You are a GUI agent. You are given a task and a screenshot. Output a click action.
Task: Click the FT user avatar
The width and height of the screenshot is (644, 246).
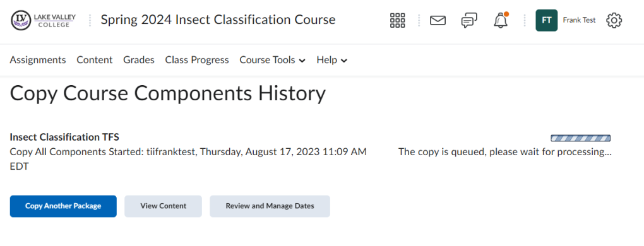pos(546,20)
